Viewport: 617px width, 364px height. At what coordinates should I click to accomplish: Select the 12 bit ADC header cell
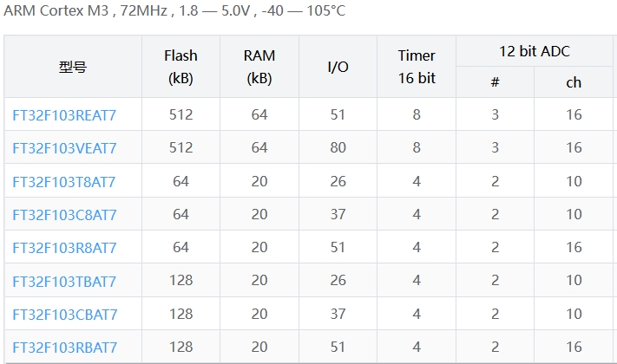point(534,51)
